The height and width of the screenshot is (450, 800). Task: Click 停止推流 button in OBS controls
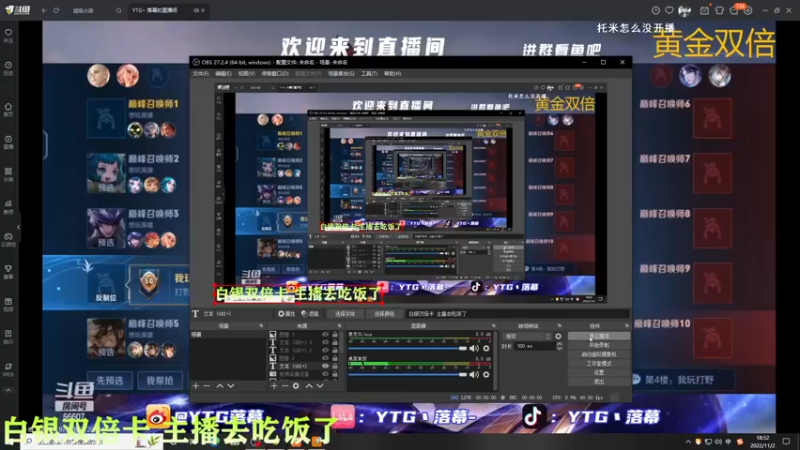point(598,336)
